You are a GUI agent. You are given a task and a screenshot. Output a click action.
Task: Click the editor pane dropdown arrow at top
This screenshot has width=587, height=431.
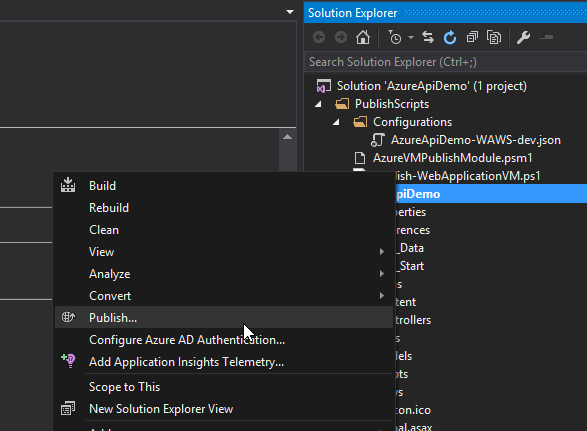289,12
